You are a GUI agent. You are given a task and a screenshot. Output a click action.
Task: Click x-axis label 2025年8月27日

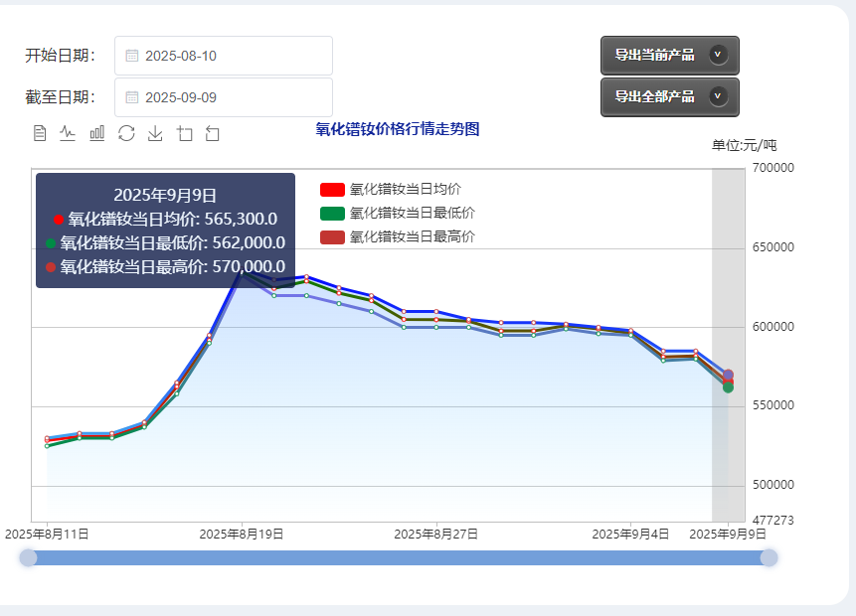click(435, 535)
